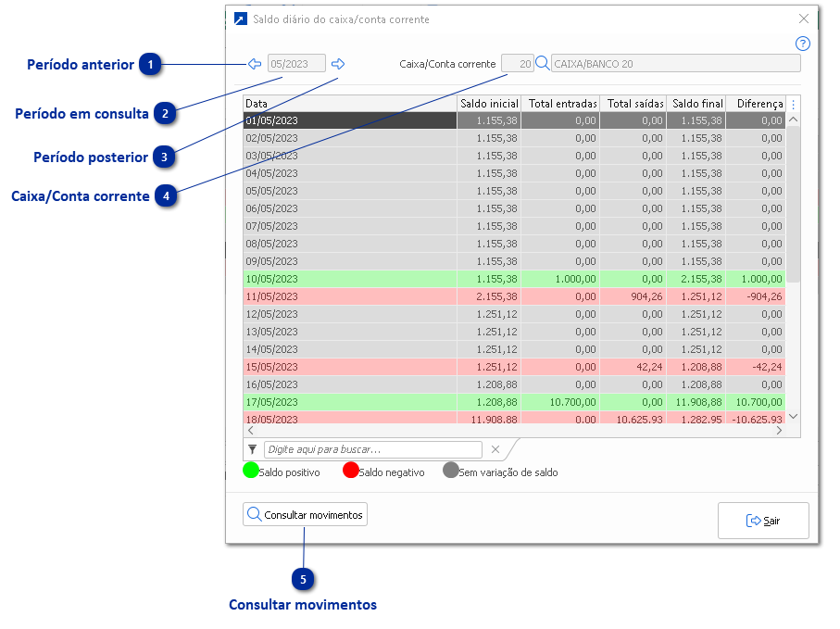Click the Total saídas value 904,26

point(646,296)
